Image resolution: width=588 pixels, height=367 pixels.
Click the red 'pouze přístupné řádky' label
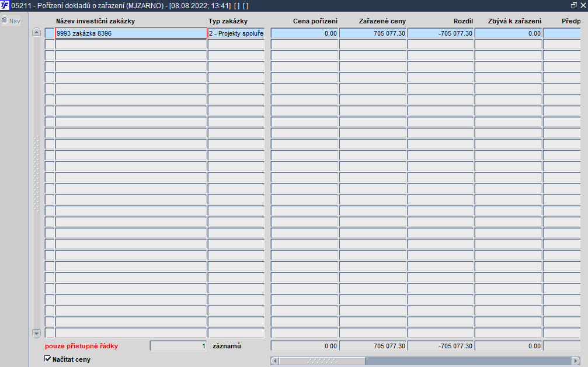point(81,346)
